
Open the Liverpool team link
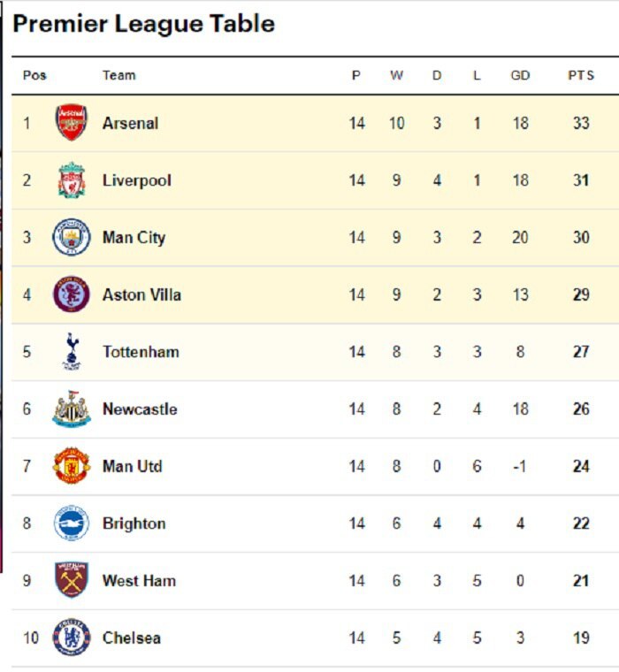coord(136,180)
